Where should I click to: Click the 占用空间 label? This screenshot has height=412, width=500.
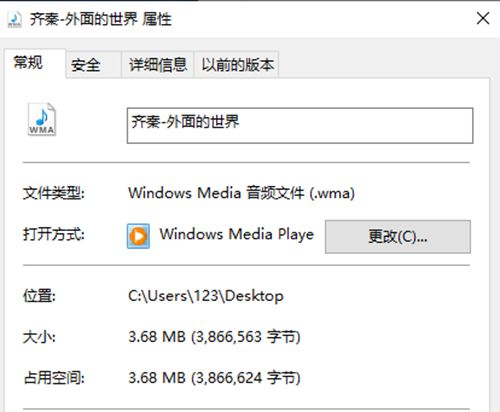pos(54,378)
